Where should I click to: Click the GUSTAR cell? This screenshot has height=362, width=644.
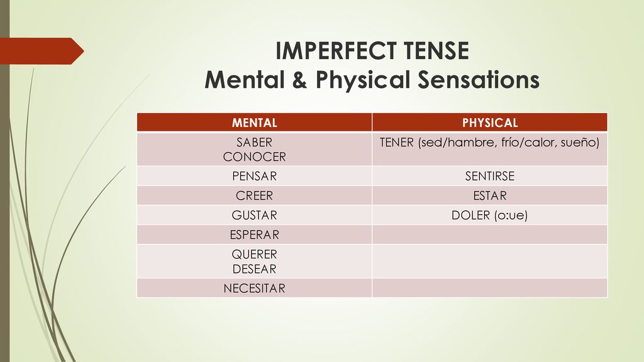coord(254,215)
